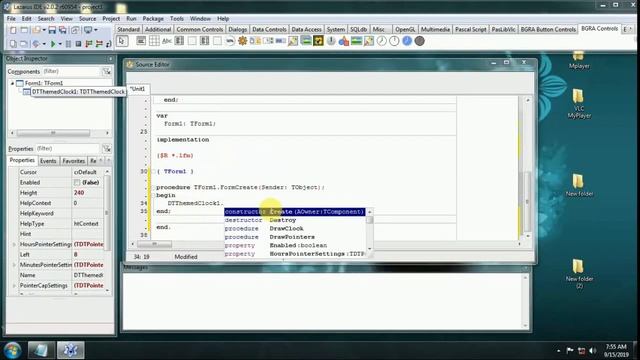Collapse the Form1: TForm1 tree node

(x=12, y=83)
